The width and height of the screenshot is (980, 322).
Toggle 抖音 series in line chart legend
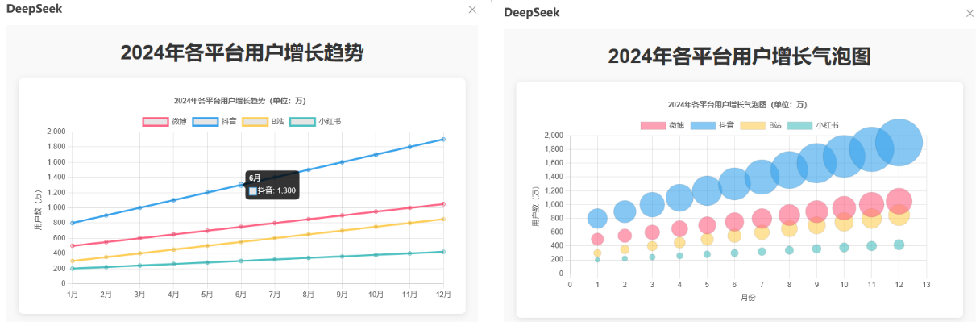pos(214,121)
